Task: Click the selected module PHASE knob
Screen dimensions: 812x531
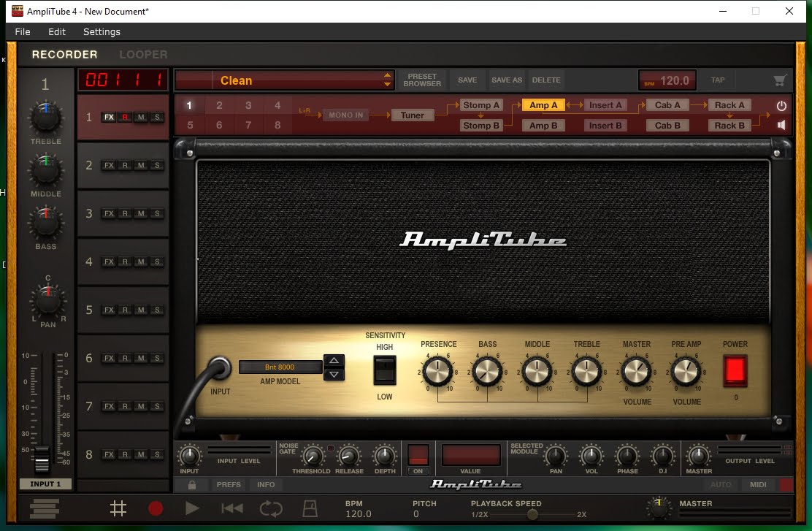Action: click(627, 456)
